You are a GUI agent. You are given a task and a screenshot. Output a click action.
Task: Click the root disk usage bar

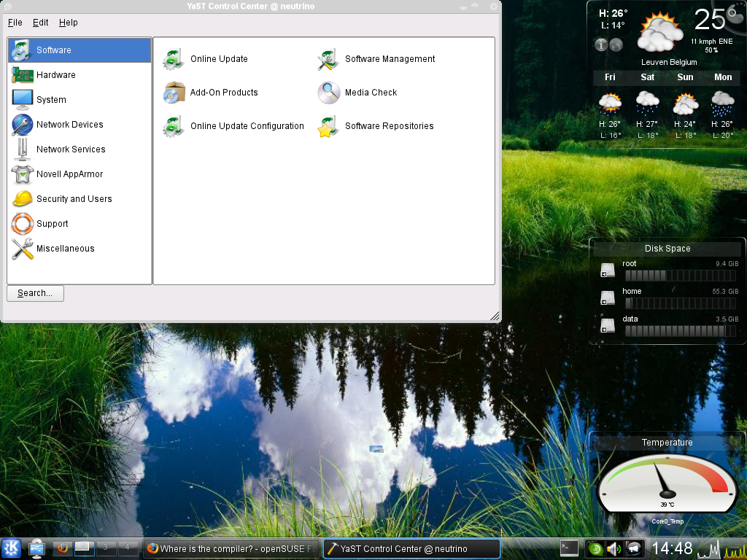[x=680, y=275]
